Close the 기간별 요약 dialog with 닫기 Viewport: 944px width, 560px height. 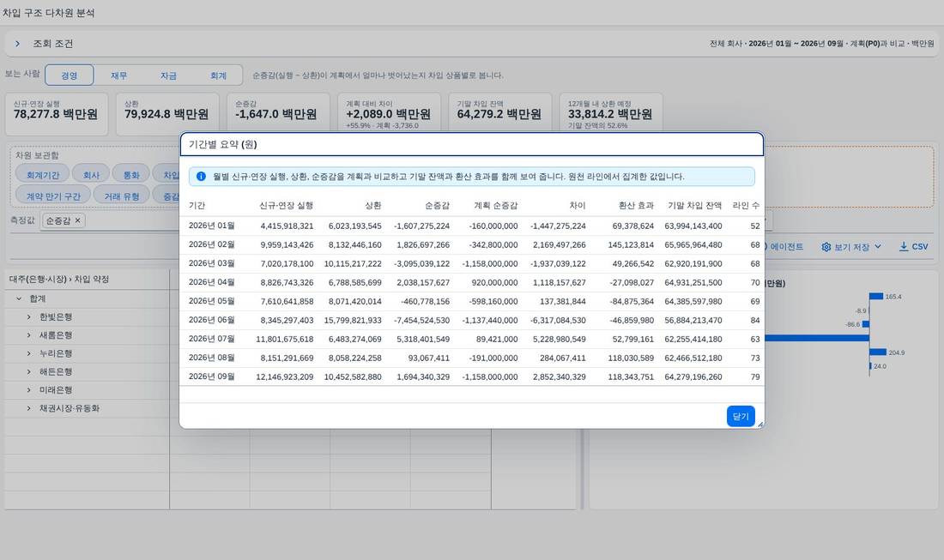(x=741, y=416)
